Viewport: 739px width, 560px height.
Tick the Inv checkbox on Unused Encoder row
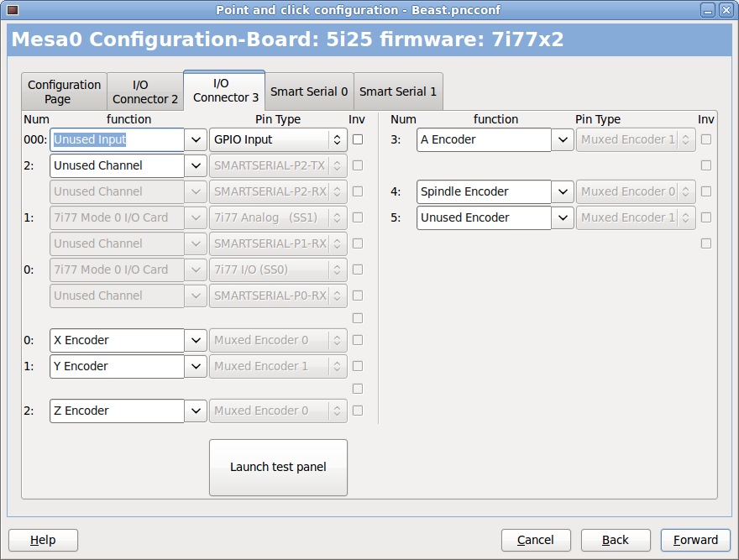706,217
